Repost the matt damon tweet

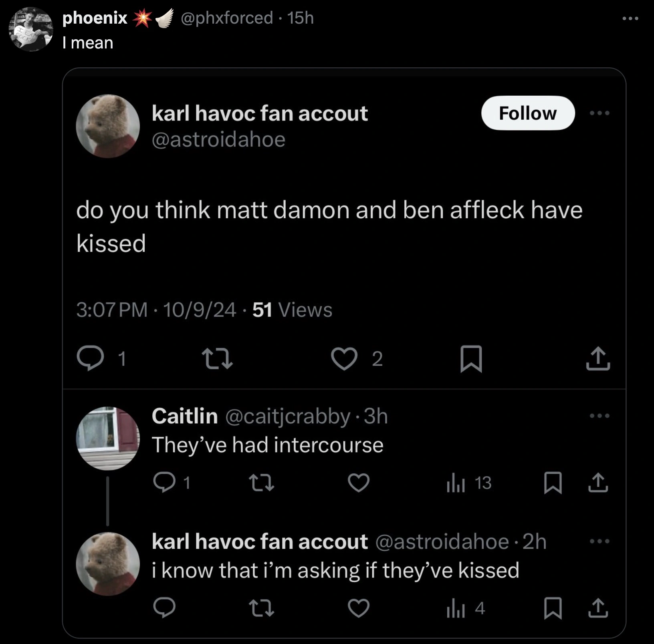[x=217, y=358]
